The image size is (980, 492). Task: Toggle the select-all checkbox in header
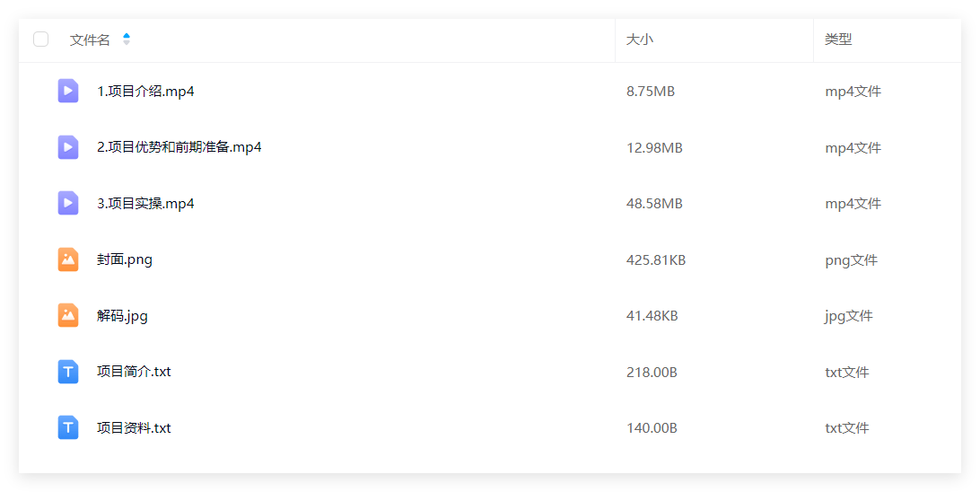click(40, 40)
